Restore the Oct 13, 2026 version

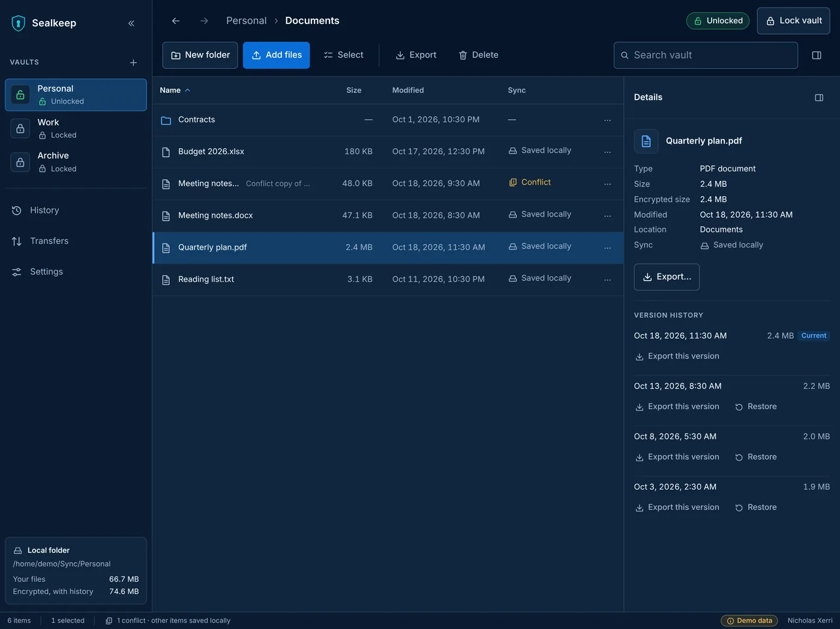point(756,407)
